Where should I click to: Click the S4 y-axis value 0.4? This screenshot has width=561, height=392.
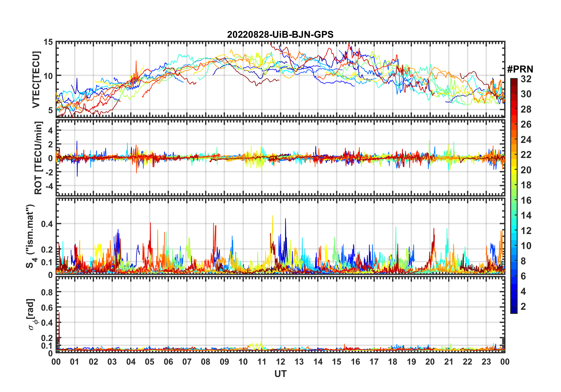coord(47,224)
